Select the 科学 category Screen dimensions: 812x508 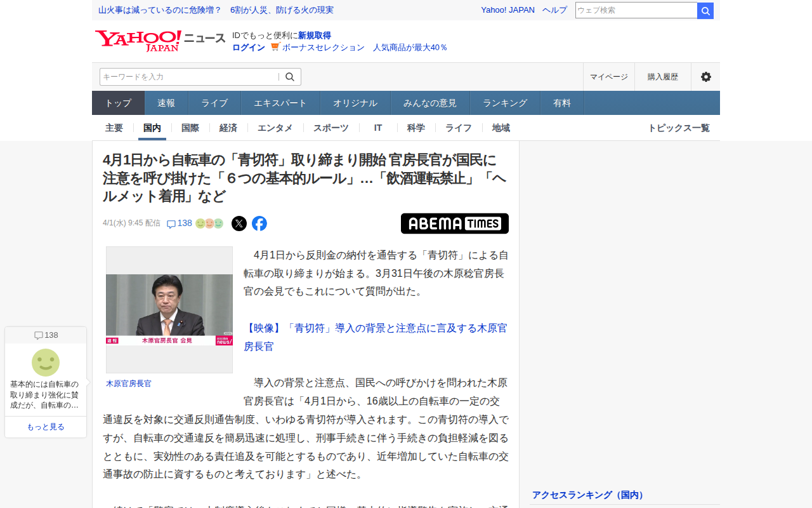416,128
